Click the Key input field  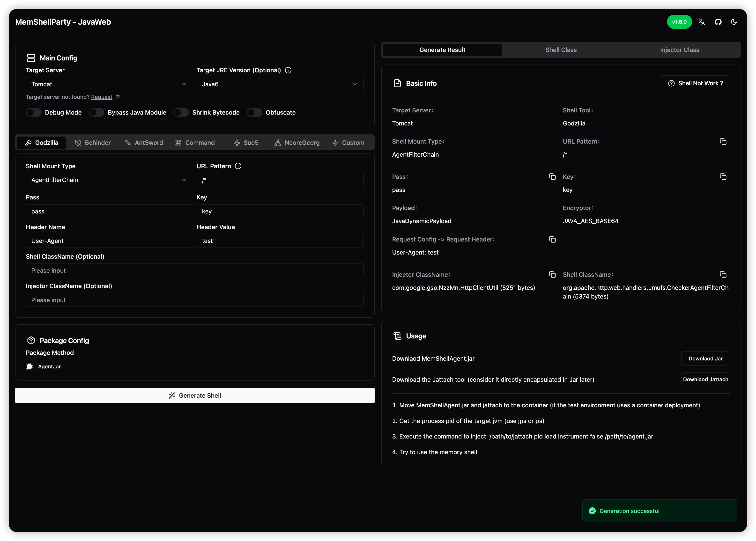tap(280, 211)
